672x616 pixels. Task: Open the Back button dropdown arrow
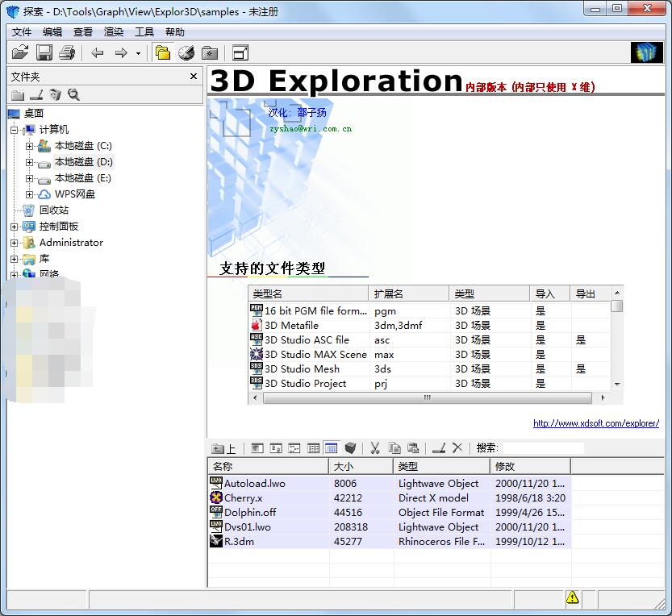137,52
